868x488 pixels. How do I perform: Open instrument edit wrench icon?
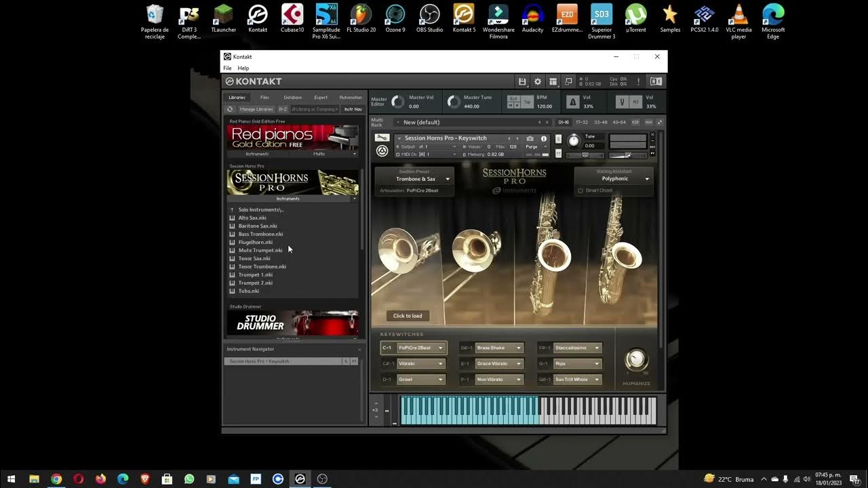pyautogui.click(x=382, y=138)
